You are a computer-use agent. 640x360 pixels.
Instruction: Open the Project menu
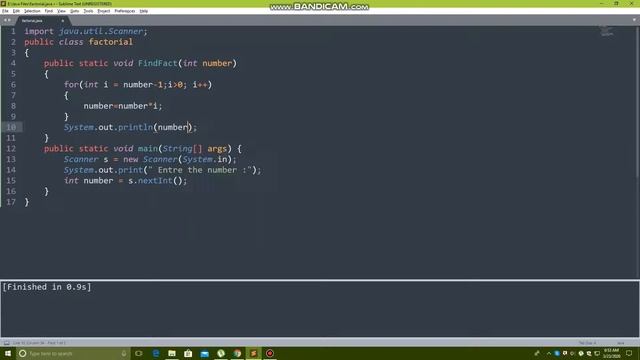[104, 11]
